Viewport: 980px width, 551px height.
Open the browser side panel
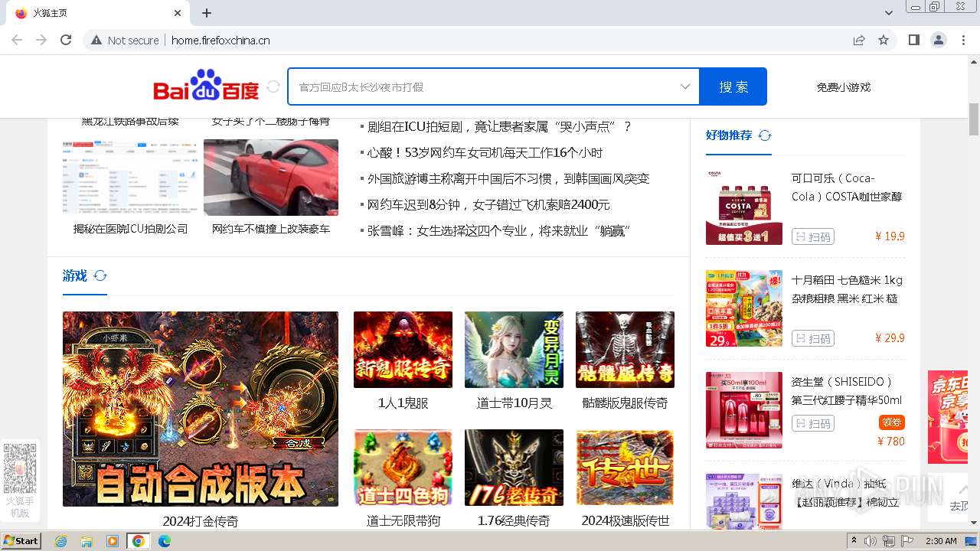(913, 40)
